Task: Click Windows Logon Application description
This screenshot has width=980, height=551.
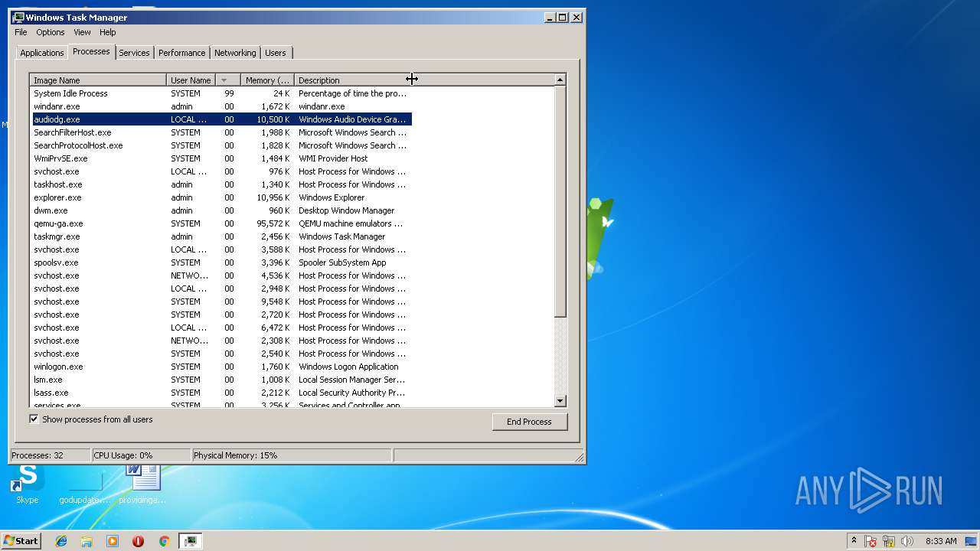Action: (348, 367)
